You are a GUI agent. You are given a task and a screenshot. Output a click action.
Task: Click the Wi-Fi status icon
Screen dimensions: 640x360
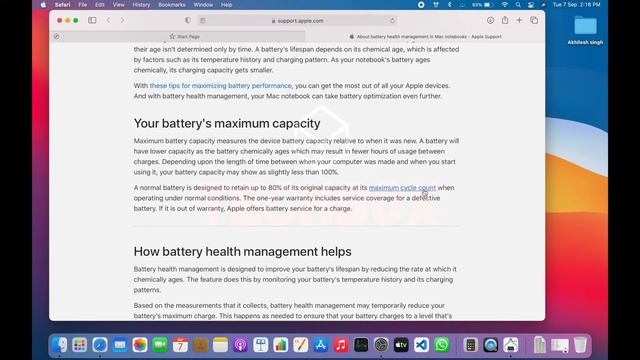click(504, 5)
